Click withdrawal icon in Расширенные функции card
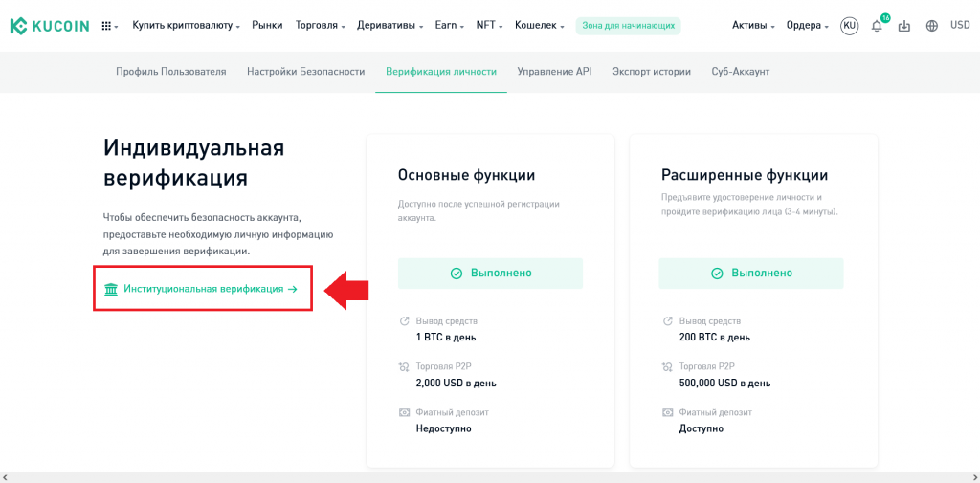 667,321
